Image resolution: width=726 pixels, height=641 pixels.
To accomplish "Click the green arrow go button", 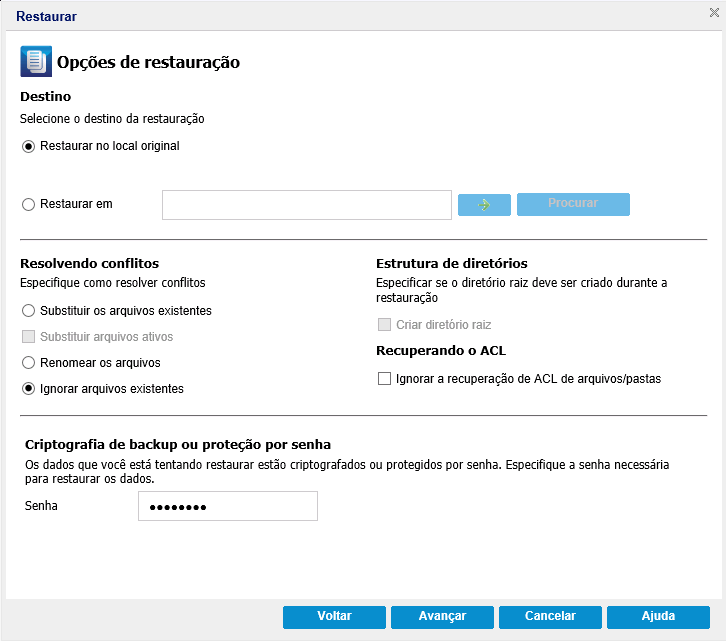I will (x=484, y=205).
